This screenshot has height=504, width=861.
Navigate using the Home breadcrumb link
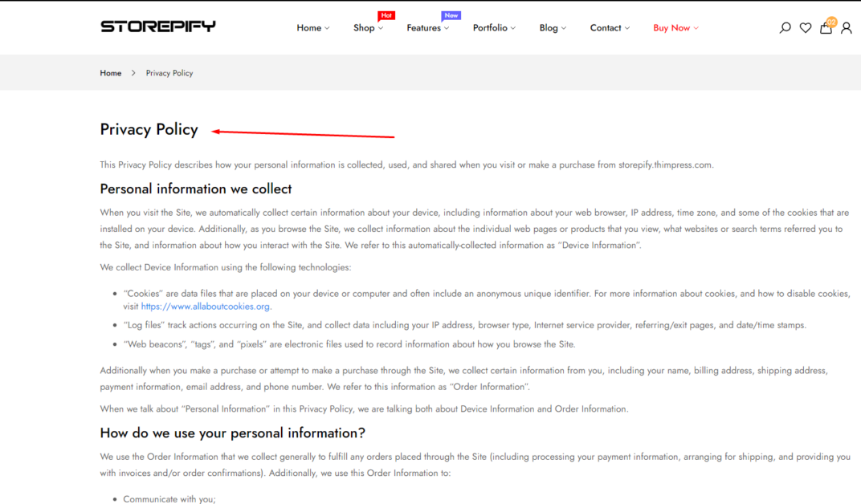click(x=110, y=72)
